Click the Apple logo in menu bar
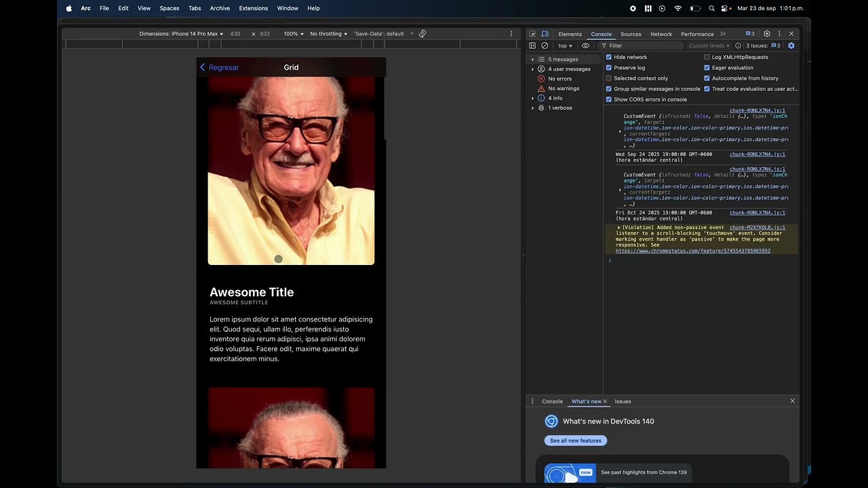 point(68,8)
